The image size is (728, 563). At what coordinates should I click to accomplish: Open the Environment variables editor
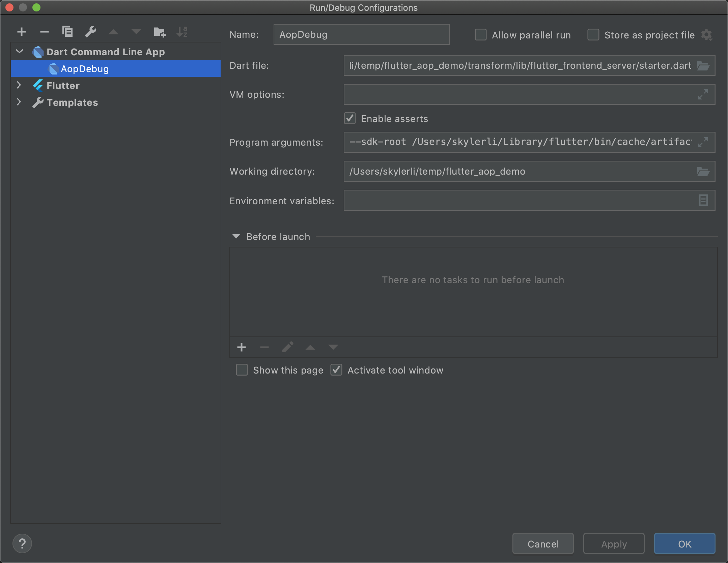tap(703, 200)
